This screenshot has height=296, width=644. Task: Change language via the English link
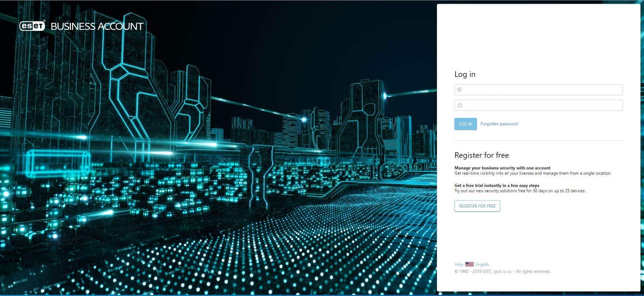[x=482, y=264]
